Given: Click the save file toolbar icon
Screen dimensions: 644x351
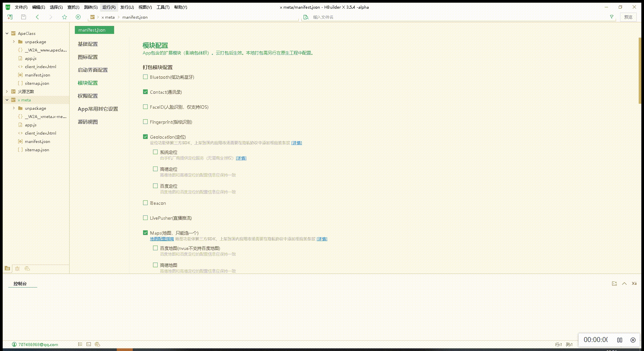Looking at the screenshot, I should pos(23,17).
